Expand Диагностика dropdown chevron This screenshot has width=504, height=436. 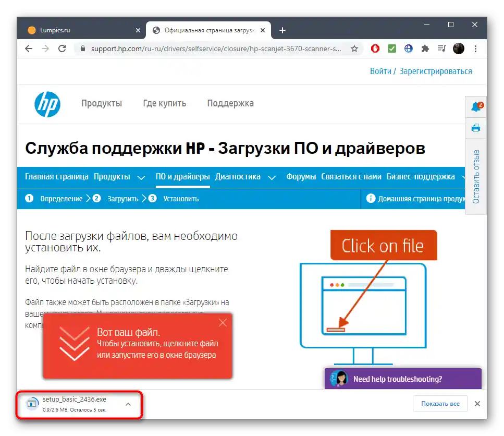point(272,177)
